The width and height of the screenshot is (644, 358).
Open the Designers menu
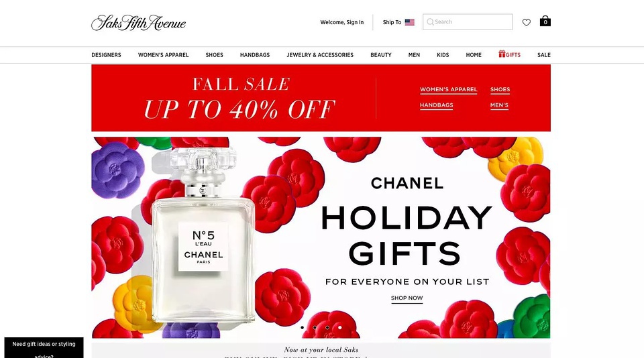(106, 54)
